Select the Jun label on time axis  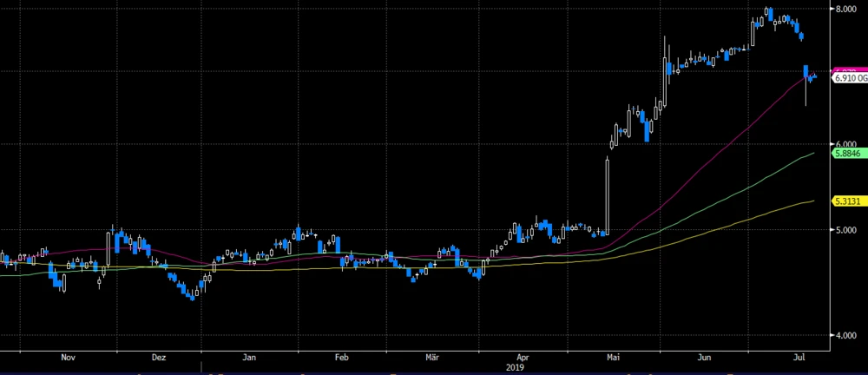tap(706, 357)
